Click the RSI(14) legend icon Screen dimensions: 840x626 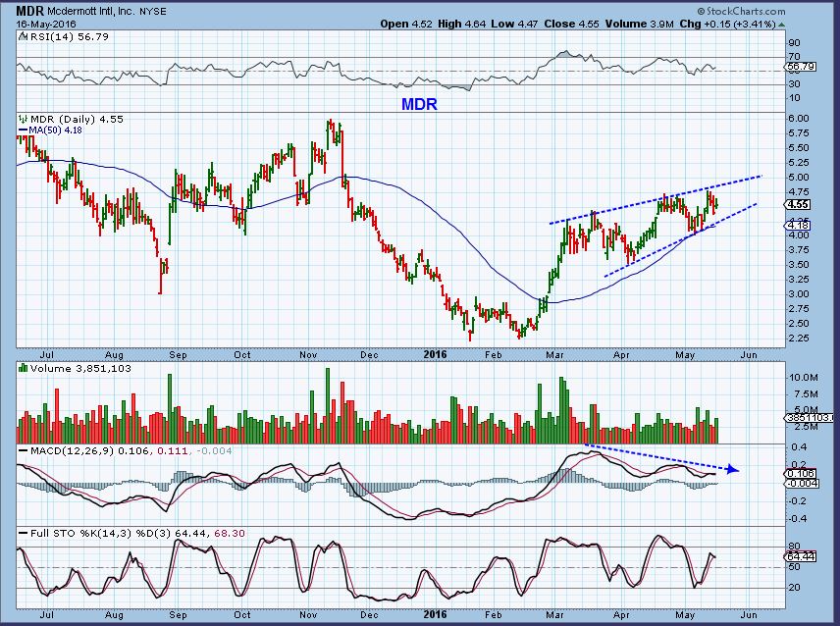23,37
